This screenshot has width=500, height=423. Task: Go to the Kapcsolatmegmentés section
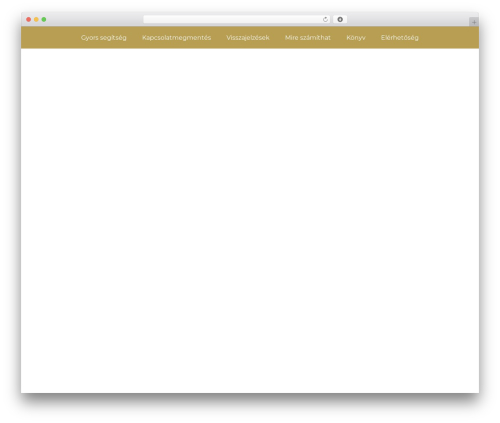176,38
